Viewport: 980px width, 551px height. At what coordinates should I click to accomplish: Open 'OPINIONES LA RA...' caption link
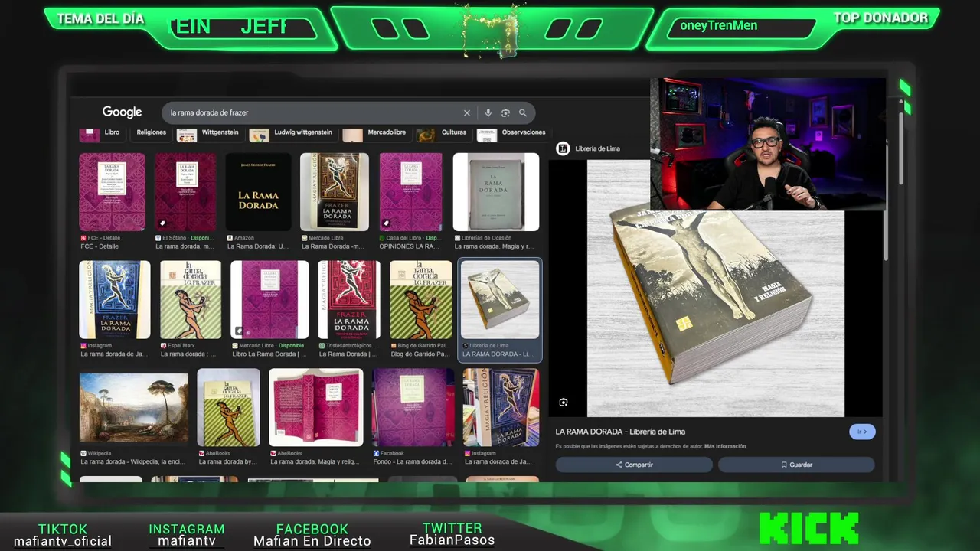pyautogui.click(x=408, y=246)
